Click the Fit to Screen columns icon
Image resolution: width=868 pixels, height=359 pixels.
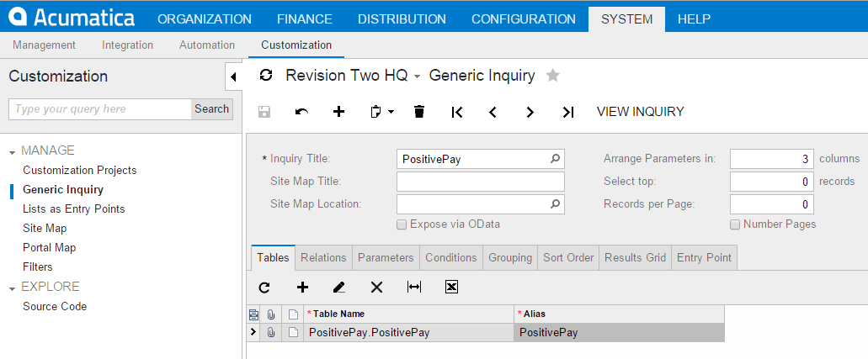coord(414,287)
